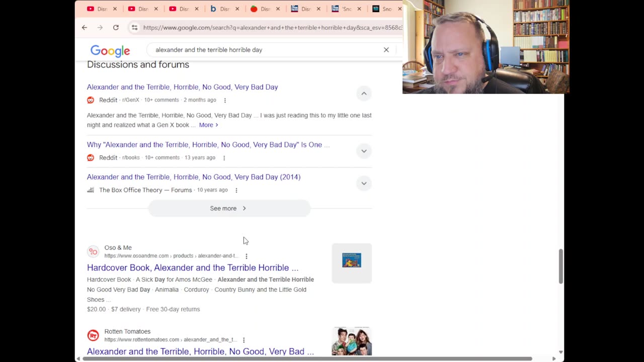Image resolution: width=644 pixels, height=362 pixels.
Task: Click the horizontal scrollbar left arrow
Action: coord(78,358)
